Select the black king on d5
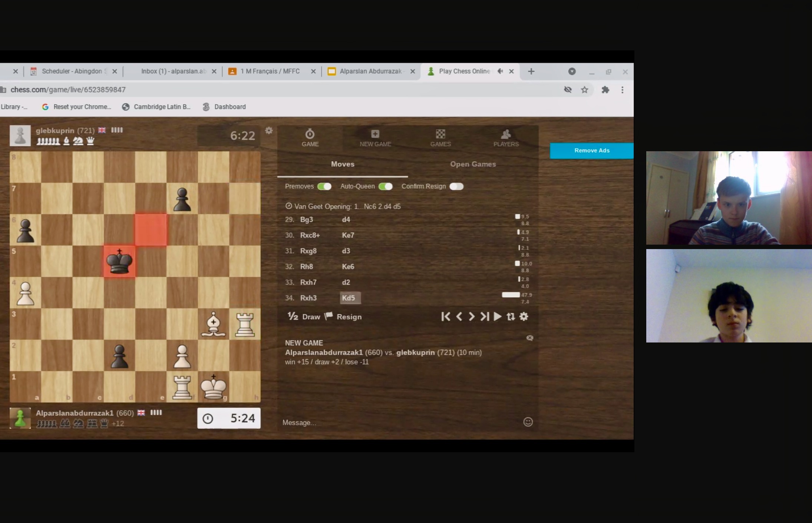Screen dimensions: 812x523 coord(119,261)
